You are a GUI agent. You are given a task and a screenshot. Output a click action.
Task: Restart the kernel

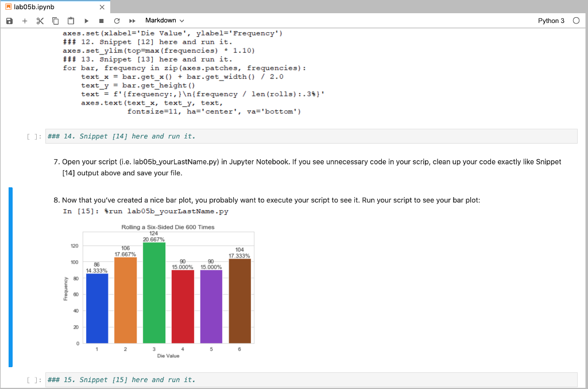[x=116, y=20]
